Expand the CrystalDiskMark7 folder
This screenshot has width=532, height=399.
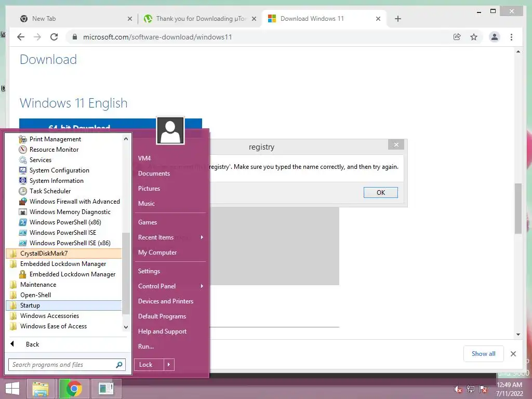coord(64,254)
